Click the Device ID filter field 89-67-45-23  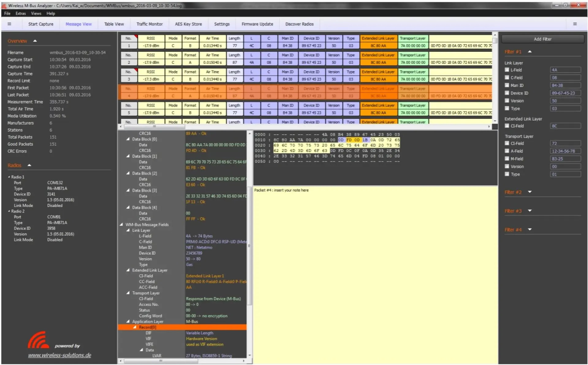click(565, 93)
